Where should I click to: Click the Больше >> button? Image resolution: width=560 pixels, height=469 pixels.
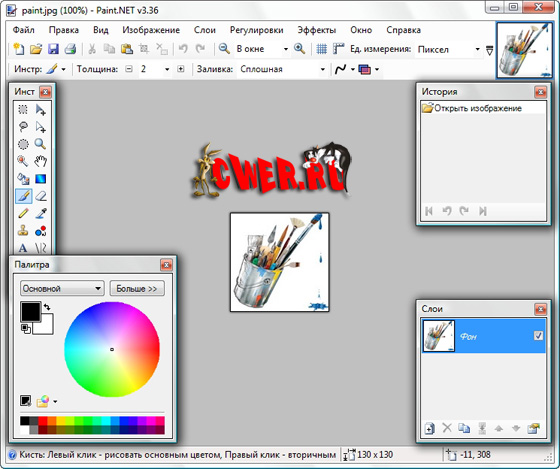tap(137, 288)
